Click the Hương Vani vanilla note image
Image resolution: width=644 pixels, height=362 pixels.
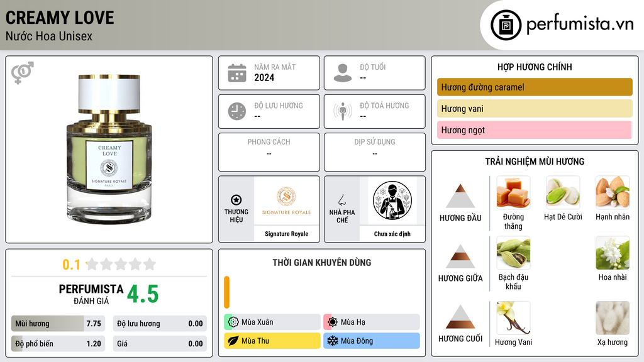point(513,318)
